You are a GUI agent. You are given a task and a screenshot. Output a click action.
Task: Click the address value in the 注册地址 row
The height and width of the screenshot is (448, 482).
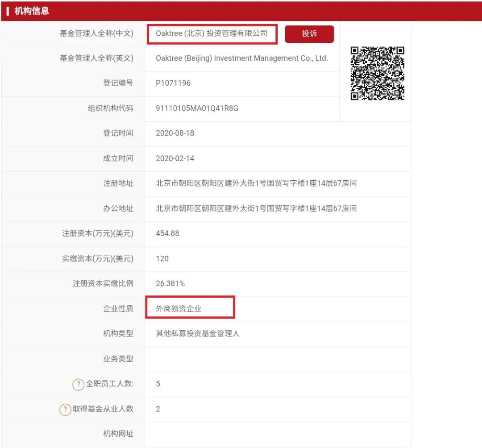[256, 183]
